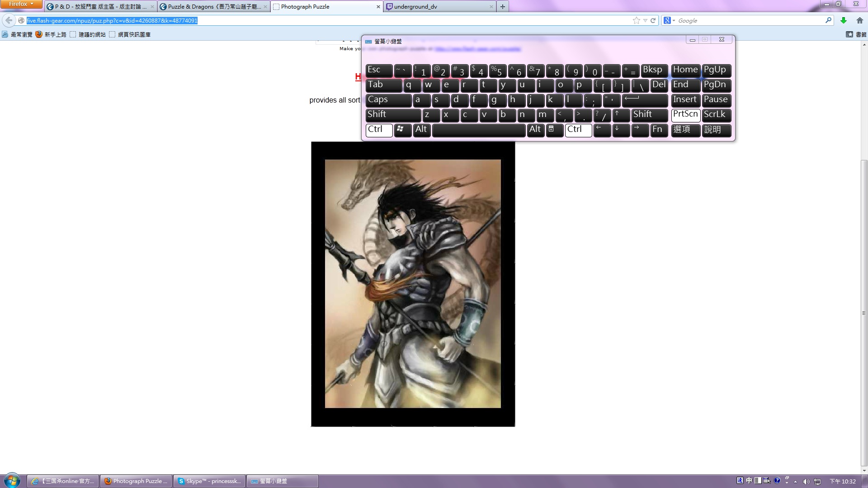868x488 pixels.
Task: Go to the Firefox home page
Action: [x=859, y=20]
